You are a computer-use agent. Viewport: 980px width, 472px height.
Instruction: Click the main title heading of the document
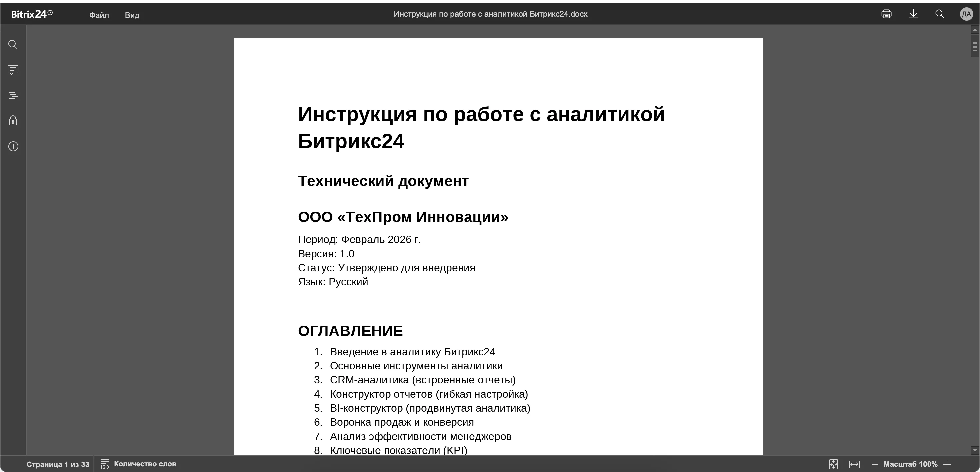481,127
